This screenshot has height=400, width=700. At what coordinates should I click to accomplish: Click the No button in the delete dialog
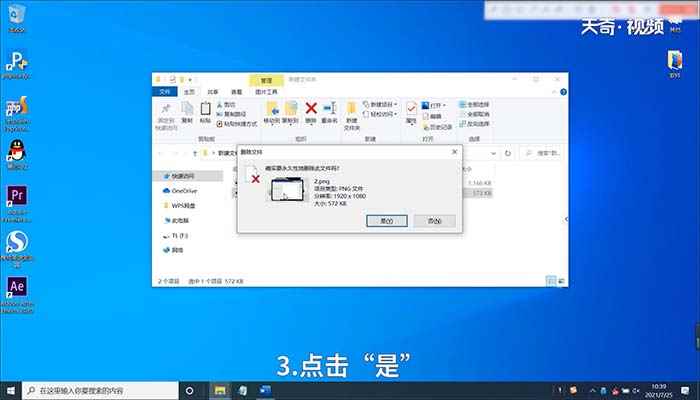click(x=434, y=221)
